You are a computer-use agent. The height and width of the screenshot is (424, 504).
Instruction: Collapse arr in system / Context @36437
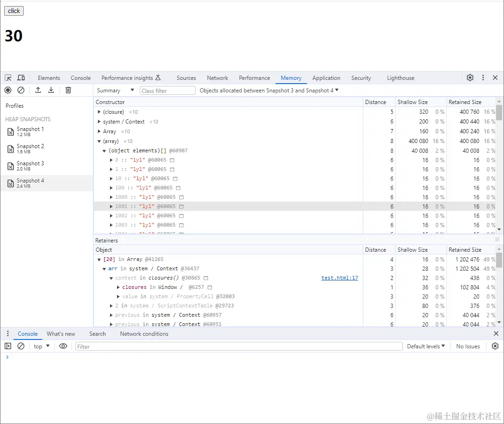104,269
